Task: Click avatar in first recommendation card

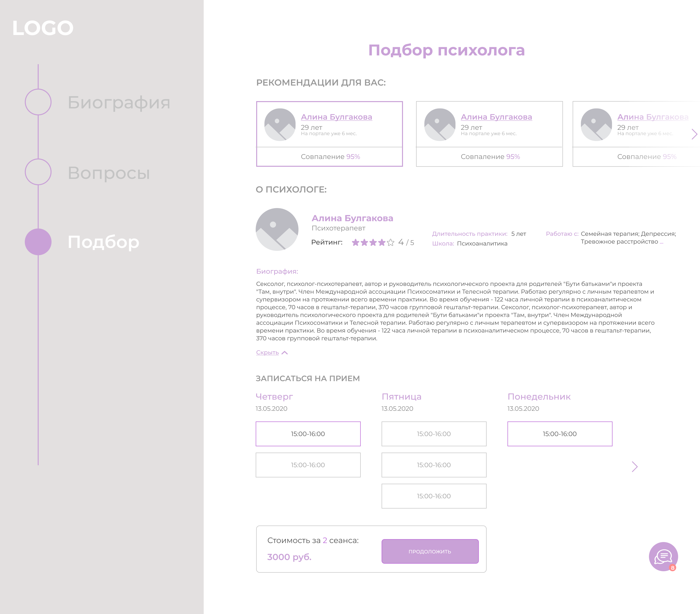Action: point(280,125)
